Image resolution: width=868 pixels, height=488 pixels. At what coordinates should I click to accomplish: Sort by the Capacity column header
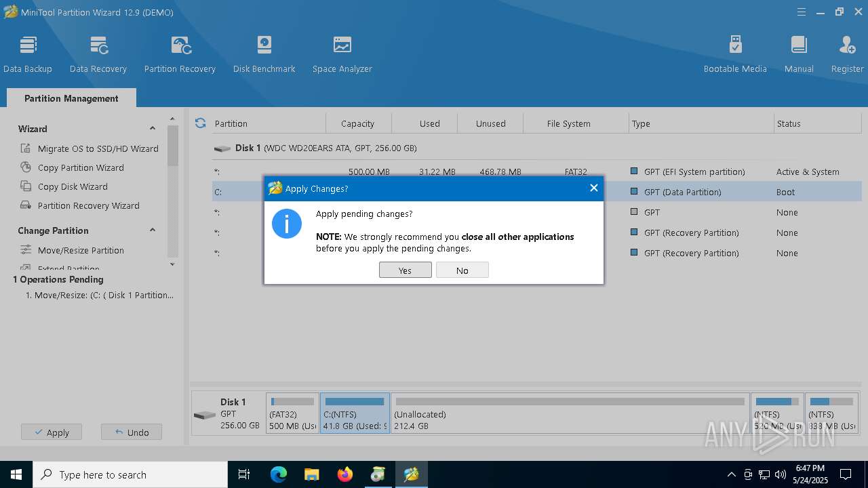click(358, 123)
